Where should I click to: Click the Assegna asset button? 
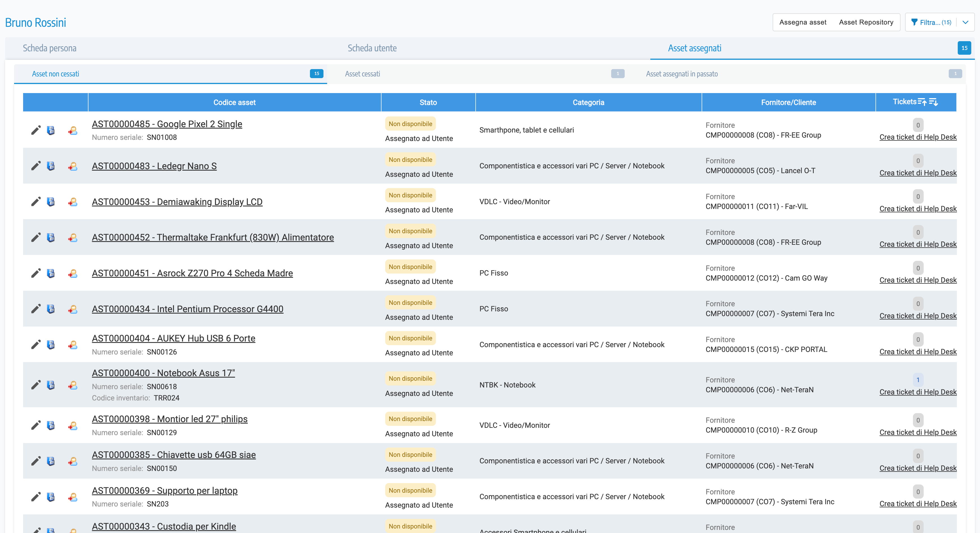(x=803, y=23)
